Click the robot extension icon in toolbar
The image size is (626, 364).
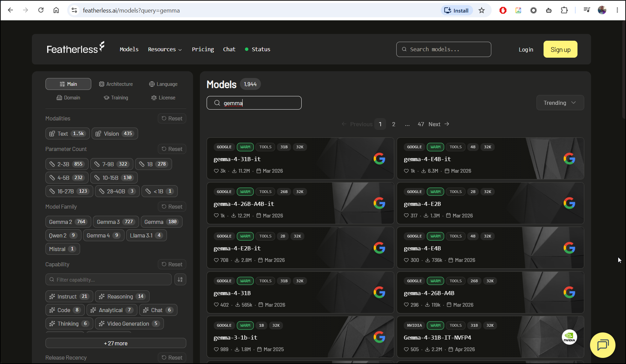click(549, 11)
